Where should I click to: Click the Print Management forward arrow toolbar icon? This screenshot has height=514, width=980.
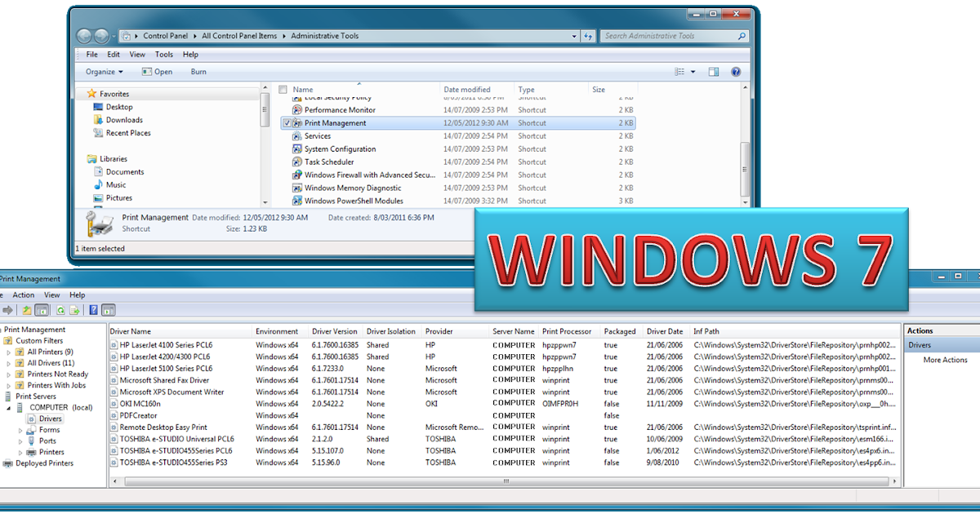click(x=7, y=310)
